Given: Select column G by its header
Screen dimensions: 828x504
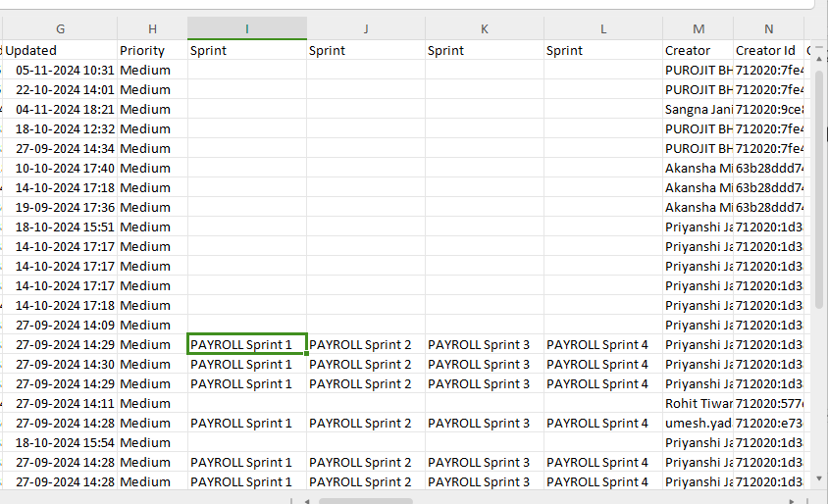Looking at the screenshot, I should pyautogui.click(x=60, y=29).
